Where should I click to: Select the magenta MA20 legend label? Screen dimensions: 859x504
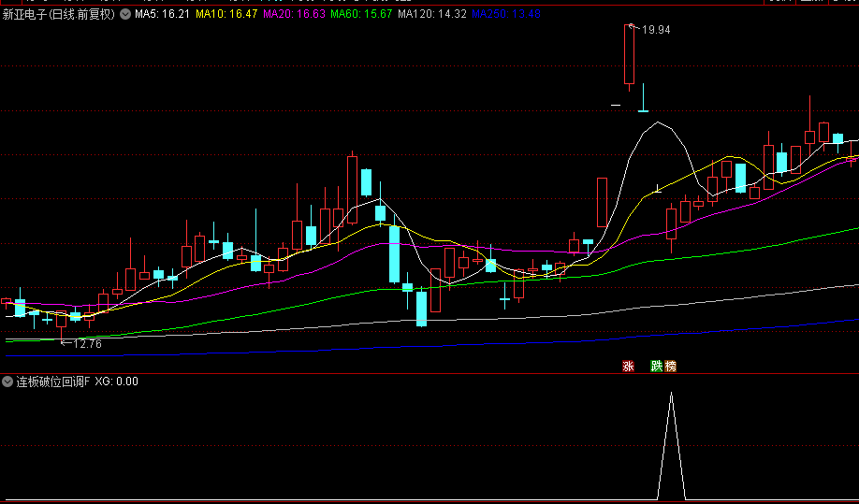[294, 15]
